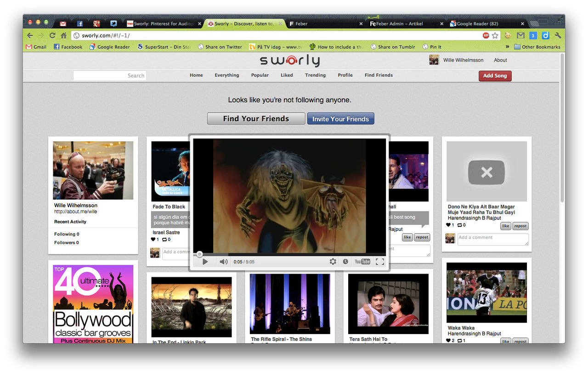Screen dimensions: 588x375
Task: Switch to the Google Reader (82) tab
Action: [486, 24]
